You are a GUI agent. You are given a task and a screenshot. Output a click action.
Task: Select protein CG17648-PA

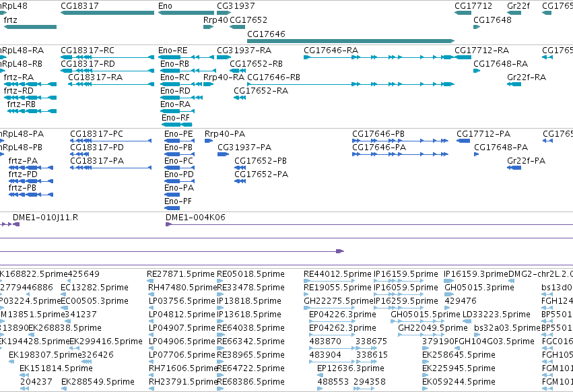click(x=477, y=154)
